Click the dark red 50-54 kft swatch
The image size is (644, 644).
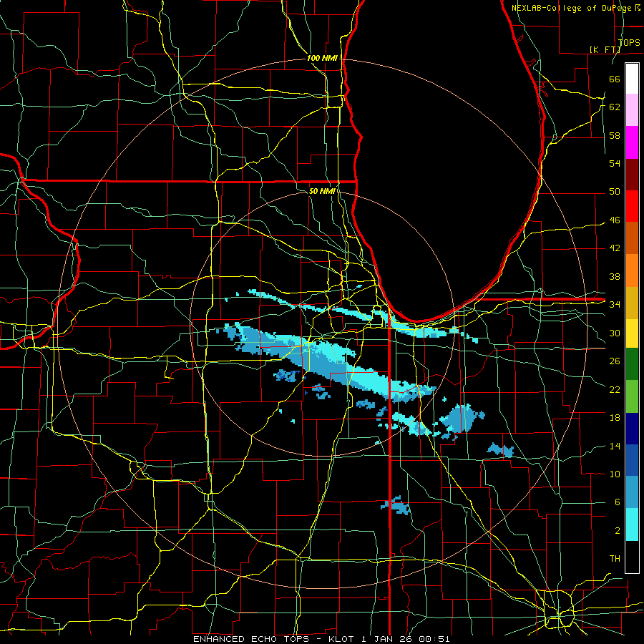tap(632, 174)
